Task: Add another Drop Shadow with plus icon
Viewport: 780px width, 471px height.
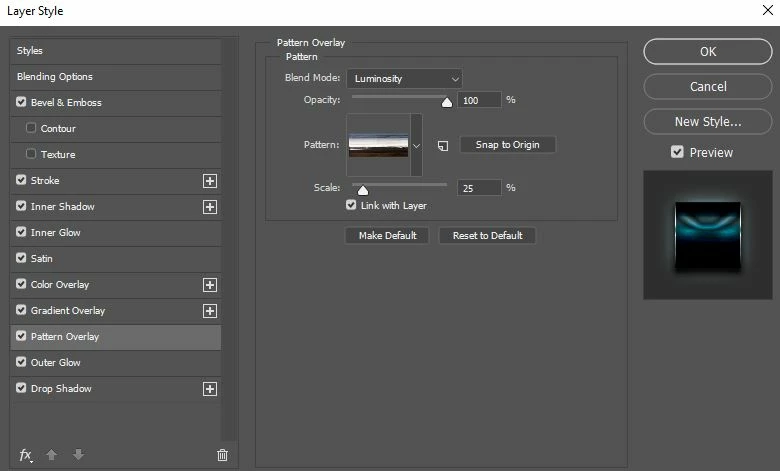Action: click(210, 389)
